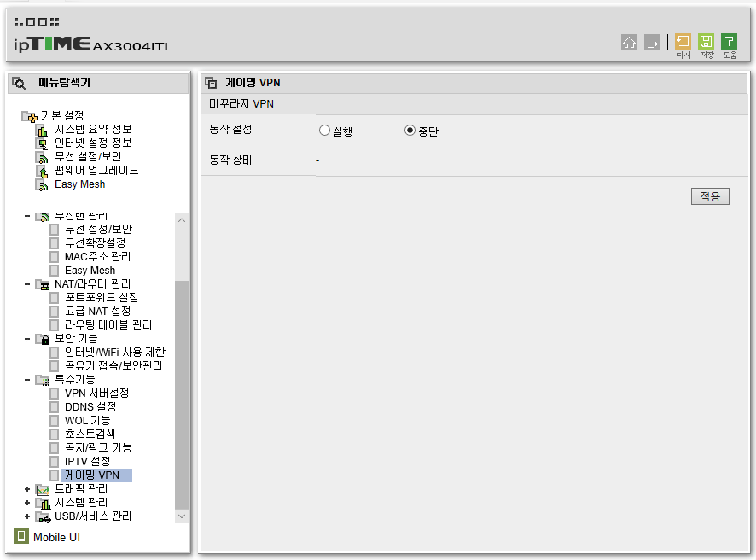The width and height of the screenshot is (756, 560).
Task: Open the DDNS 설정 menu item
Action: click(x=90, y=407)
